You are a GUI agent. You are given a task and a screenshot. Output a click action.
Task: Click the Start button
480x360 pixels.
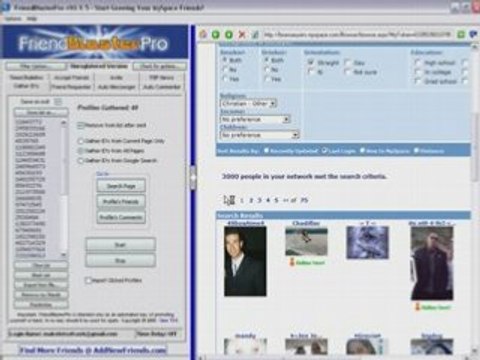click(x=120, y=245)
